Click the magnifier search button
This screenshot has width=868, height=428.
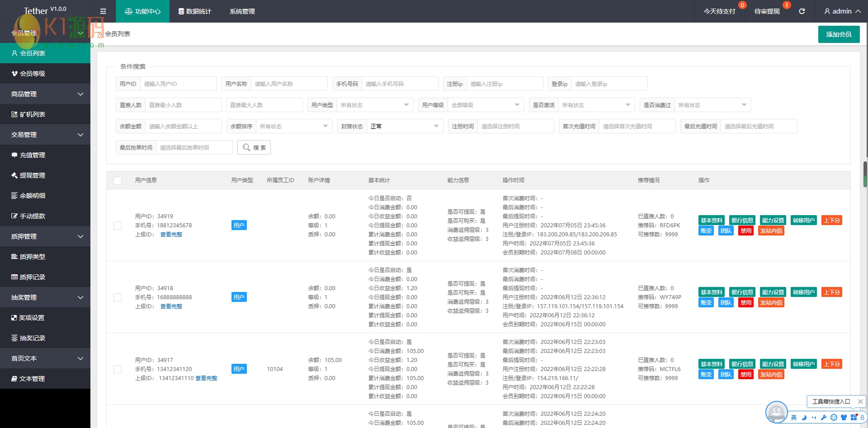click(254, 147)
